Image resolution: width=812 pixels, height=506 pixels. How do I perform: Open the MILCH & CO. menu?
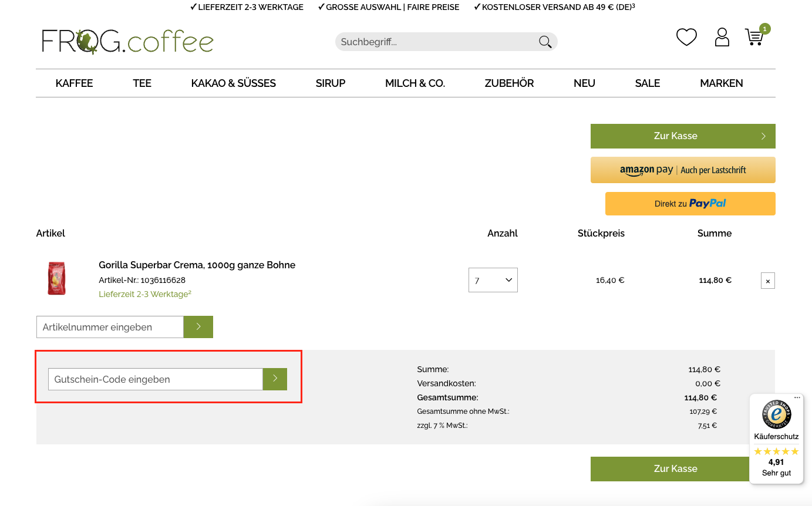tap(415, 83)
